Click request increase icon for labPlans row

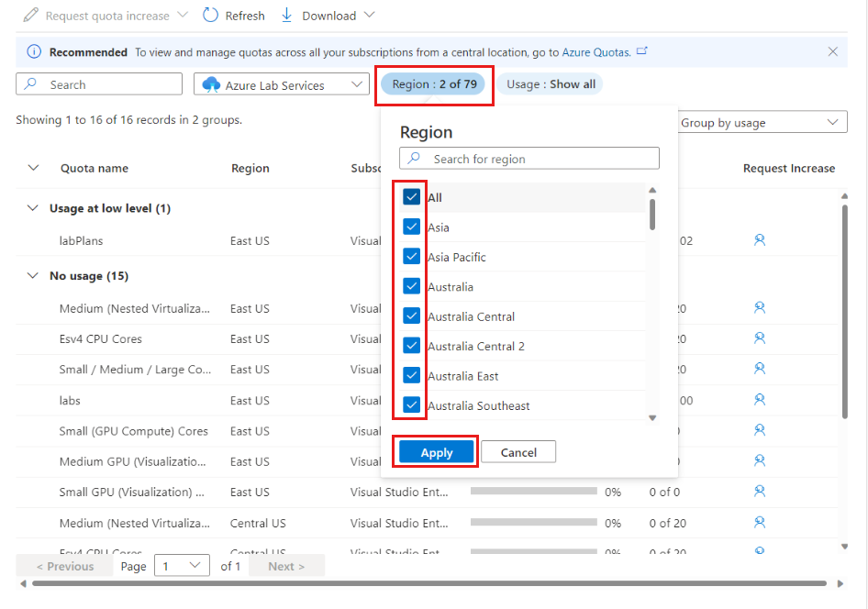click(760, 239)
